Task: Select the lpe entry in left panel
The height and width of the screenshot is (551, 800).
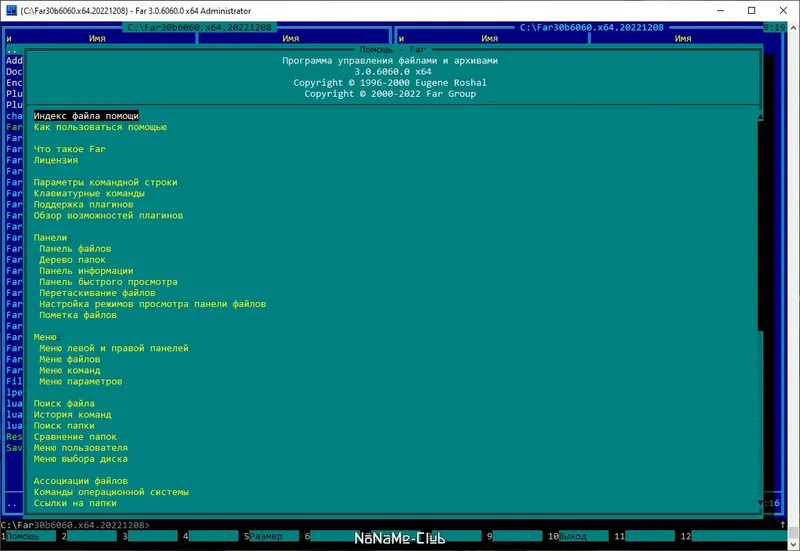Action: coord(14,393)
